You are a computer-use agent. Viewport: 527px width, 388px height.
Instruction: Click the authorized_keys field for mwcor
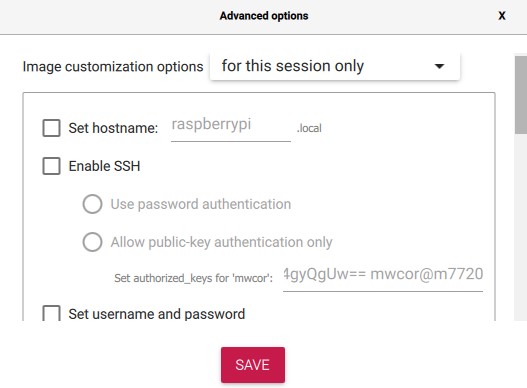383,278
